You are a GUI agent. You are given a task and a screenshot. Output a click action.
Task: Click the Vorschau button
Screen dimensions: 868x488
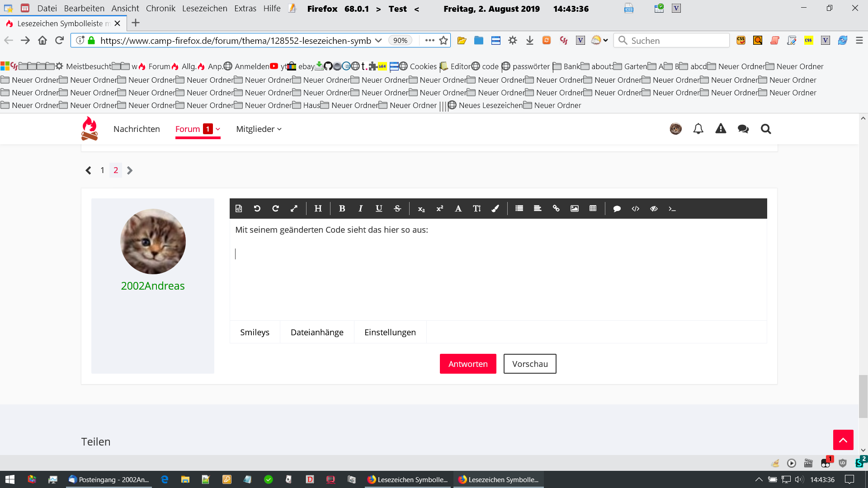coord(530,364)
